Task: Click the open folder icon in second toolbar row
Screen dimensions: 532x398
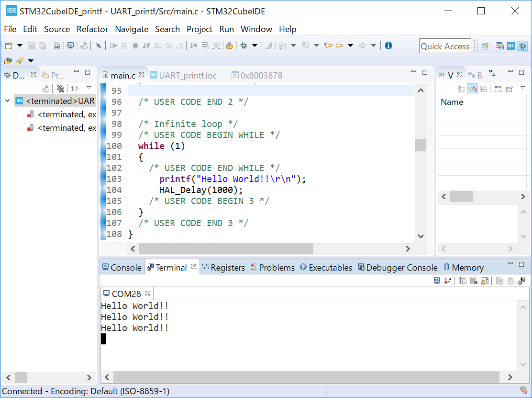Action: [x=8, y=61]
